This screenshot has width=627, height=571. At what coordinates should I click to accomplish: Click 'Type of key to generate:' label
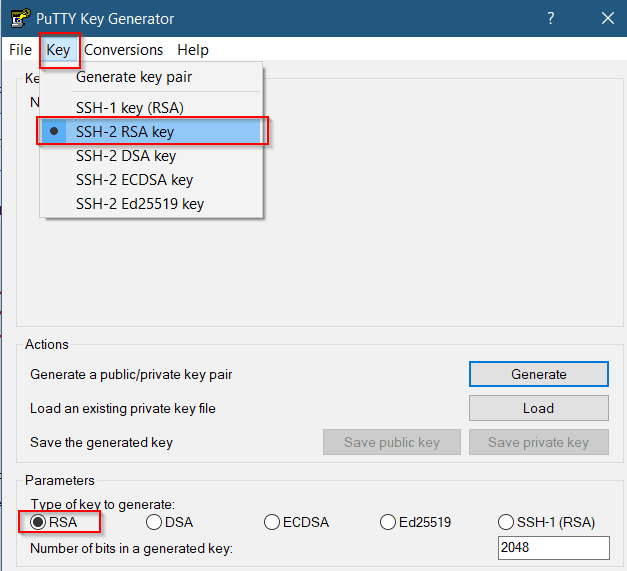[103, 504]
